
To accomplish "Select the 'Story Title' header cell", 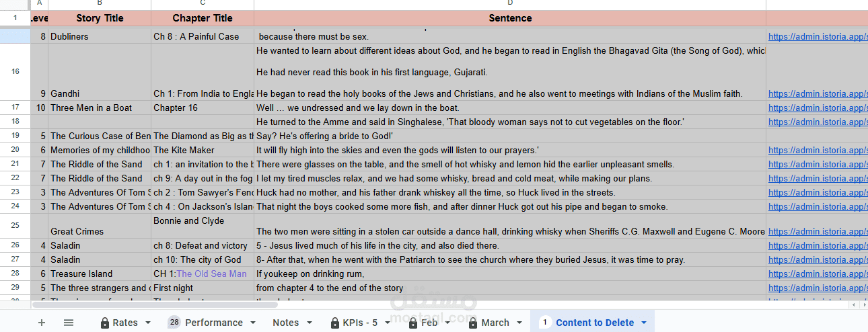I will (100, 18).
